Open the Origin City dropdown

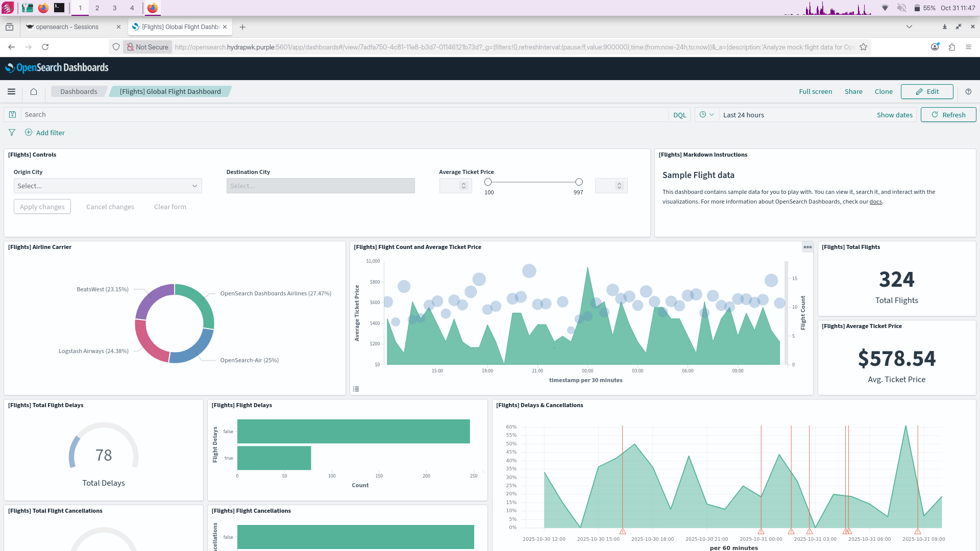click(x=107, y=186)
